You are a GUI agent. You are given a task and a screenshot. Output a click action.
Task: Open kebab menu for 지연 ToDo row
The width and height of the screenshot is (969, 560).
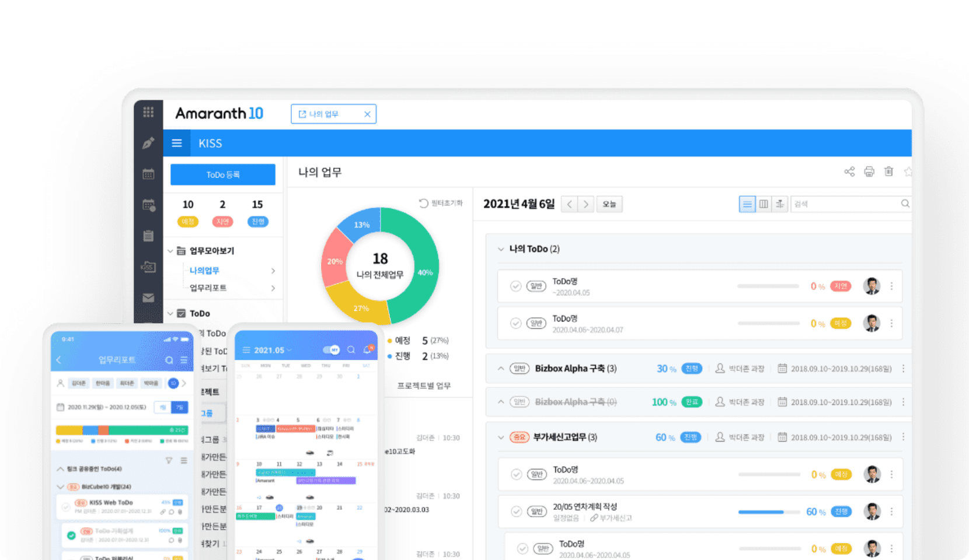click(891, 286)
